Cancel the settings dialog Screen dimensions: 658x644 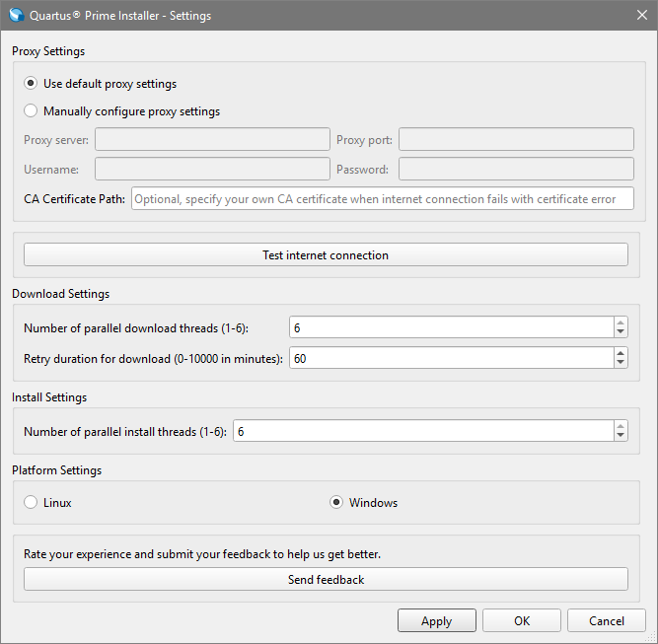pos(607,621)
